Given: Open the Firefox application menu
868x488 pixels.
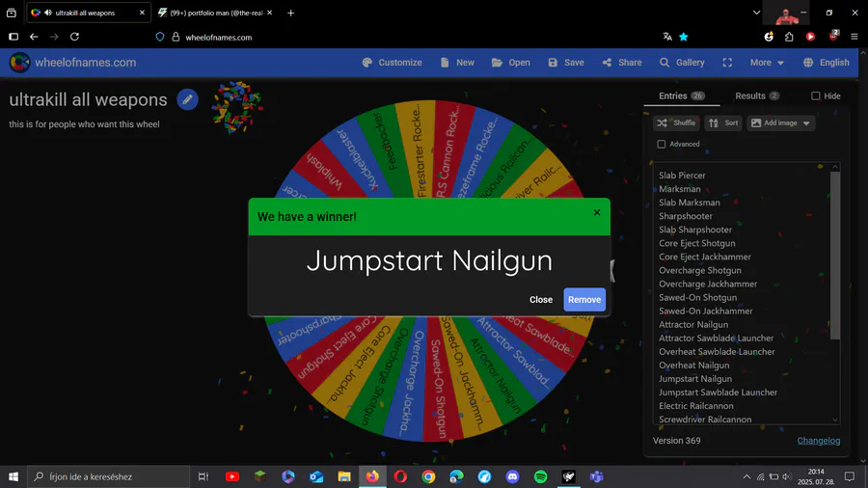Looking at the screenshot, I should tap(854, 37).
